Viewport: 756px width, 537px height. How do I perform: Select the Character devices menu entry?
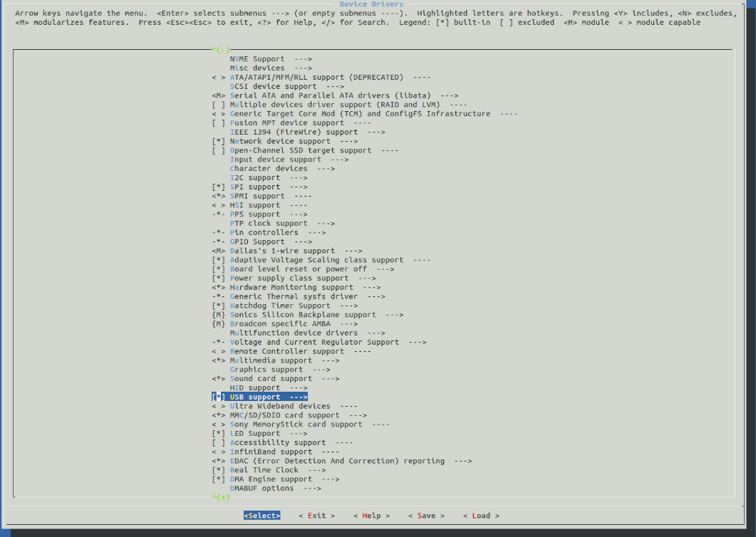click(x=269, y=169)
